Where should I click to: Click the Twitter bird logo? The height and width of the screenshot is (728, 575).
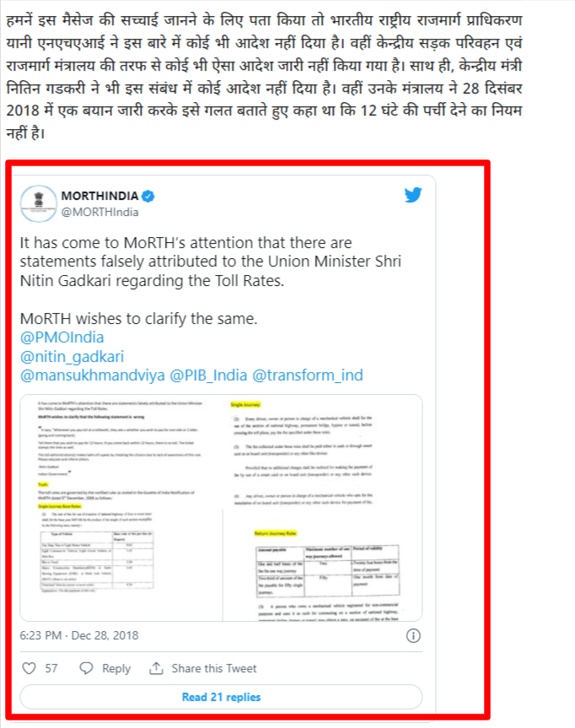pos(412,195)
